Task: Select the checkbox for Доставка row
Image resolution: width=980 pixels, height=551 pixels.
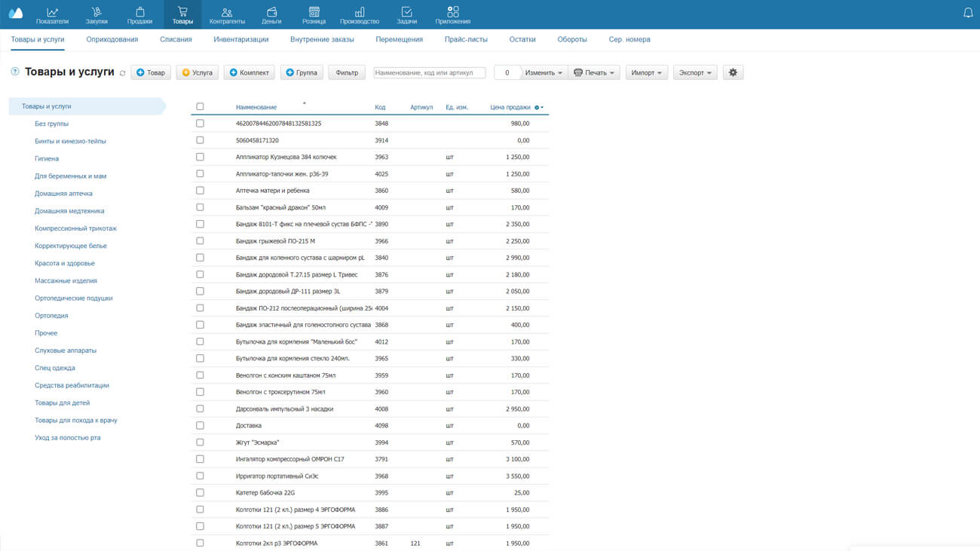Action: coord(200,426)
